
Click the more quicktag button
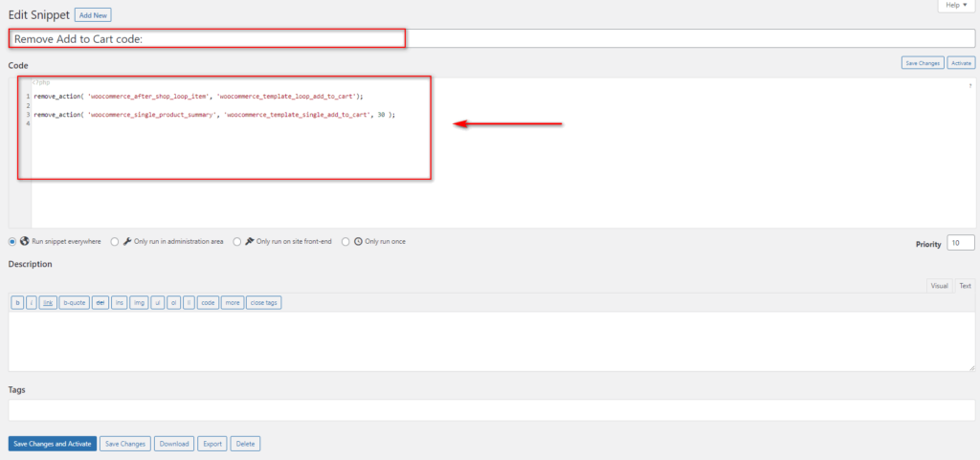coord(233,303)
